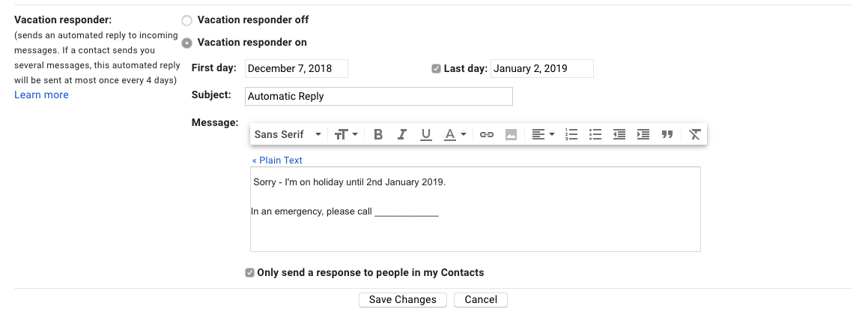Toggle bold formatting in message toolbar
The height and width of the screenshot is (318, 868).
[378, 134]
